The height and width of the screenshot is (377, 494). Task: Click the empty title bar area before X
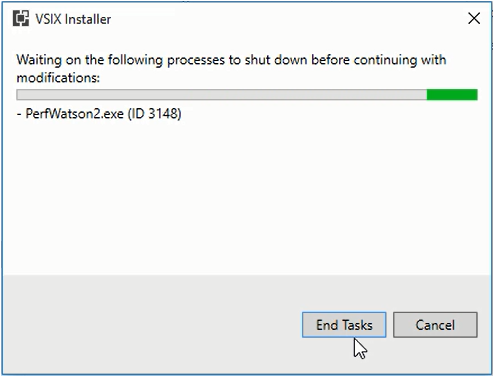pyautogui.click(x=287, y=19)
